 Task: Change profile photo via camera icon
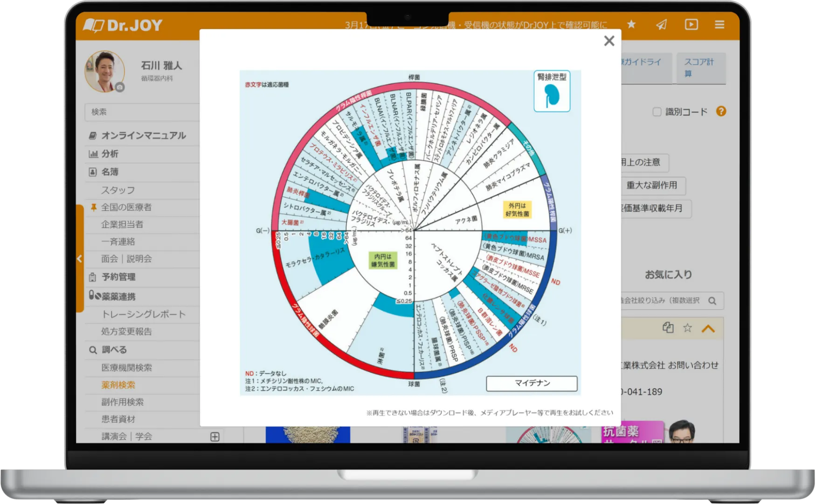pos(120,87)
